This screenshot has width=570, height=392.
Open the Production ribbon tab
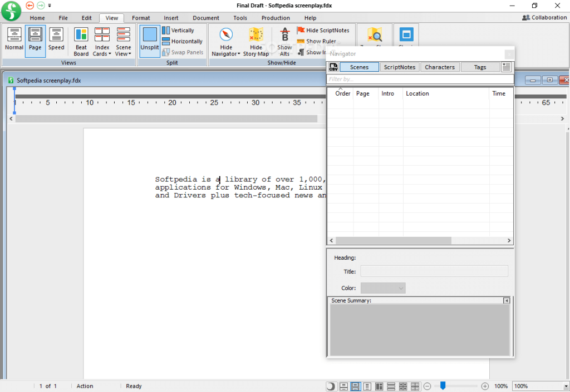276,18
